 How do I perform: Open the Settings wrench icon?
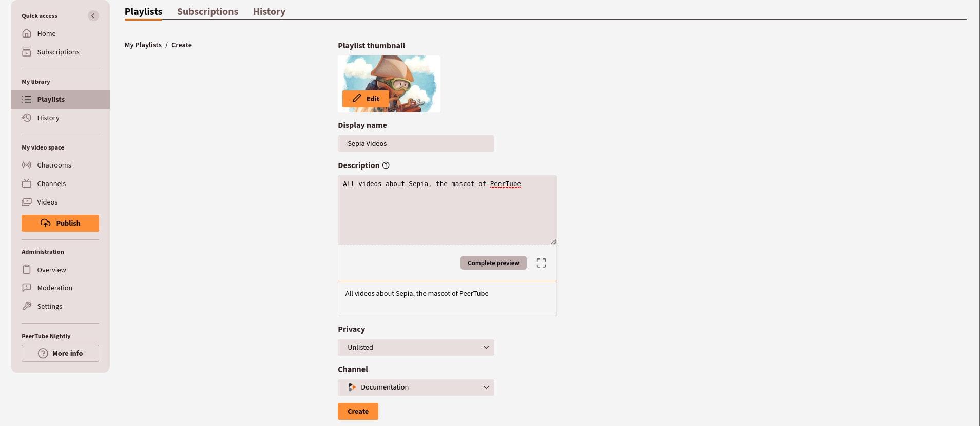[27, 306]
